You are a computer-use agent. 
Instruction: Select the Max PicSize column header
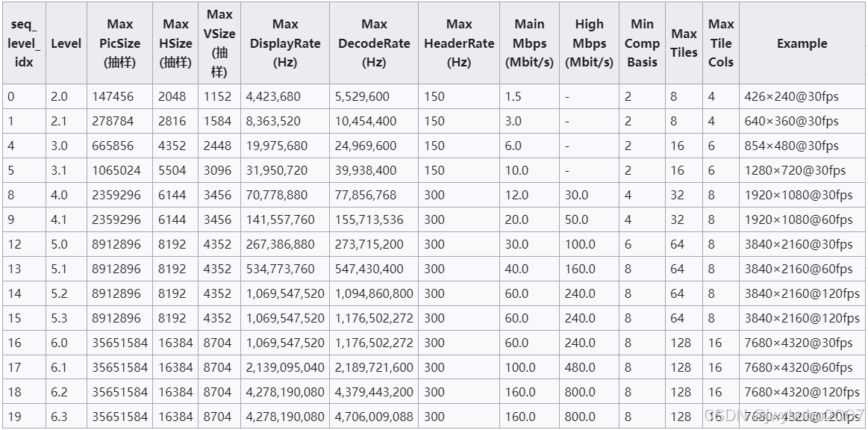click(x=120, y=43)
